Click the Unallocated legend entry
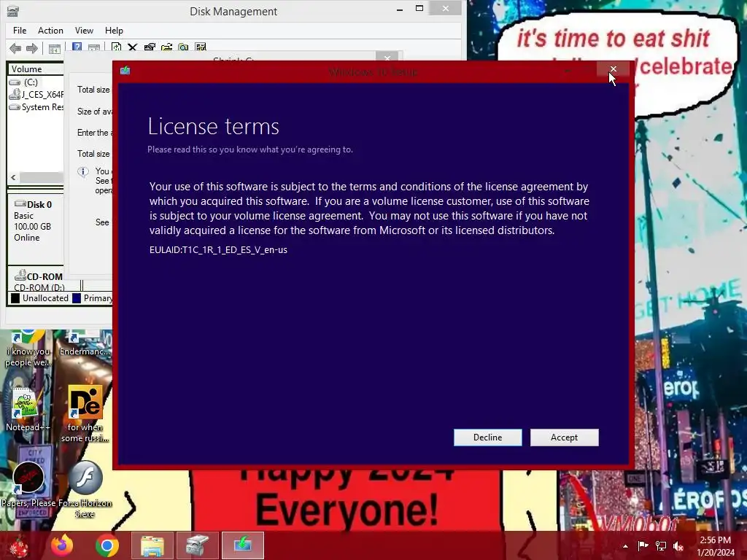Image resolution: width=747 pixels, height=560 pixels. 40,298
